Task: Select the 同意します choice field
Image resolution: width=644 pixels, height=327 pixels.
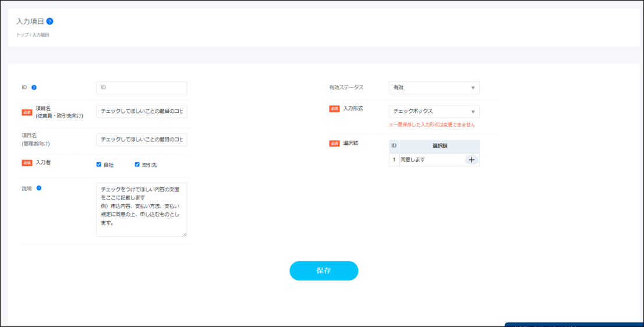Action: pyautogui.click(x=431, y=160)
